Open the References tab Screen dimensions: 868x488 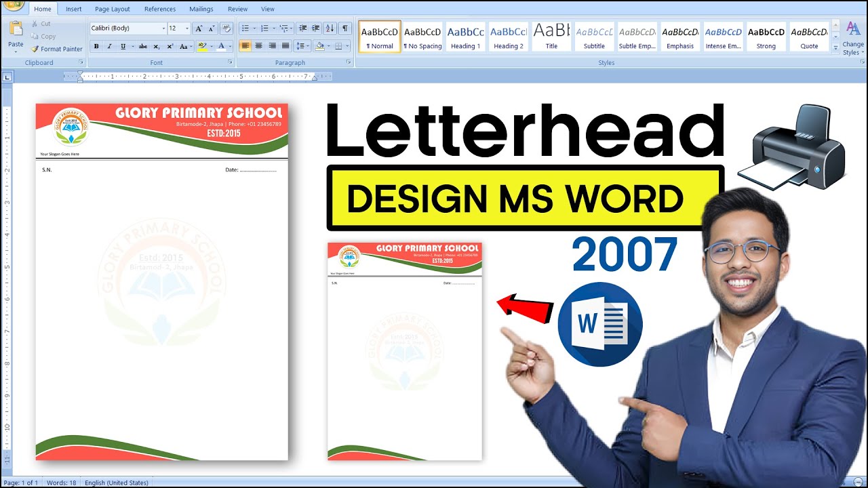pos(160,9)
